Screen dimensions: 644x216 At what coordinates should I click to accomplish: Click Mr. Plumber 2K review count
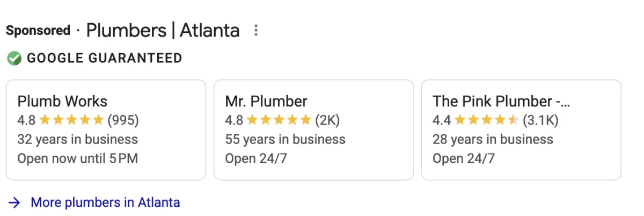click(x=327, y=120)
